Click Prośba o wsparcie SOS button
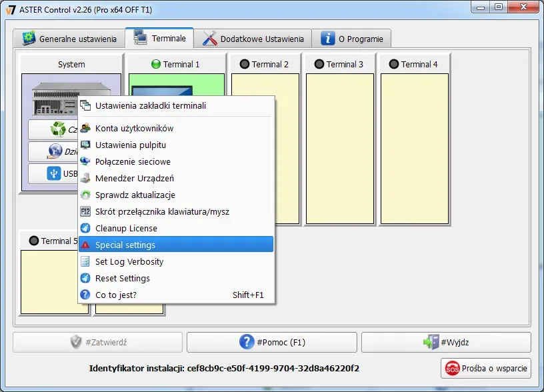Screen dimensions: 544x392 pos(486,368)
